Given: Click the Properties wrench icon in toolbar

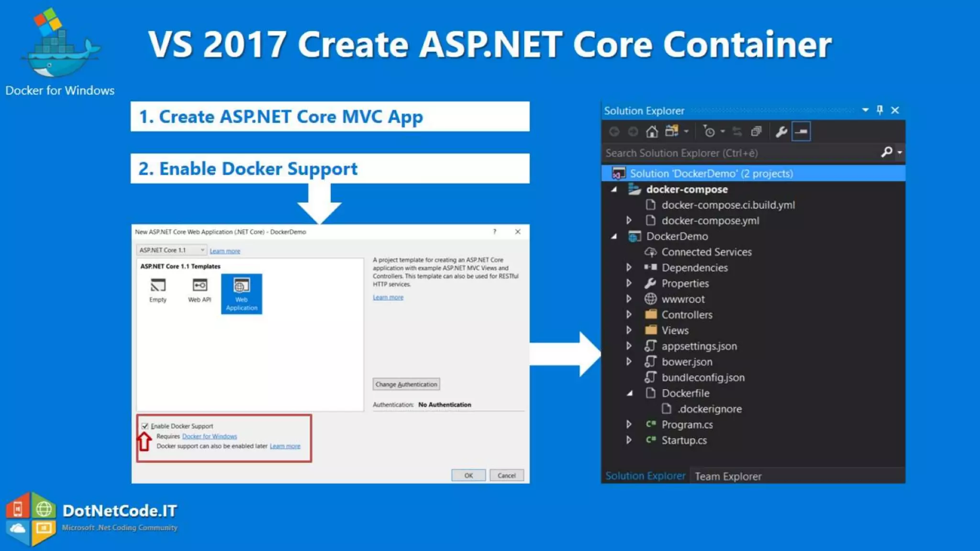Looking at the screenshot, I should point(781,132).
